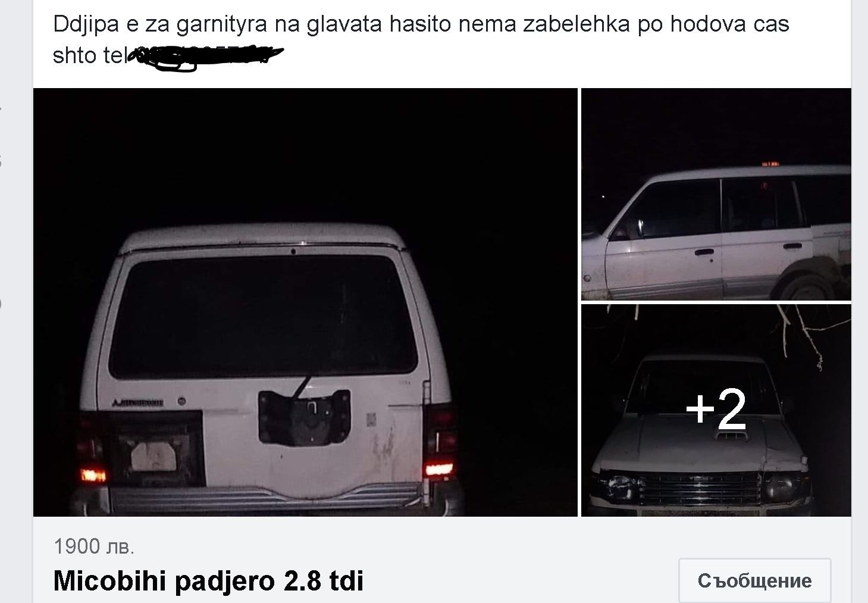
Task: Send a message via the Съобщение button
Action: [x=754, y=580]
